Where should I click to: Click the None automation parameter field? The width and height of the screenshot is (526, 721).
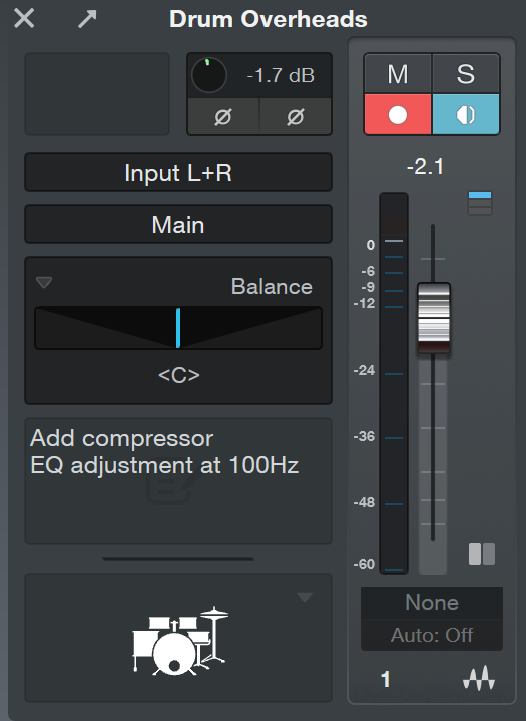click(x=432, y=602)
